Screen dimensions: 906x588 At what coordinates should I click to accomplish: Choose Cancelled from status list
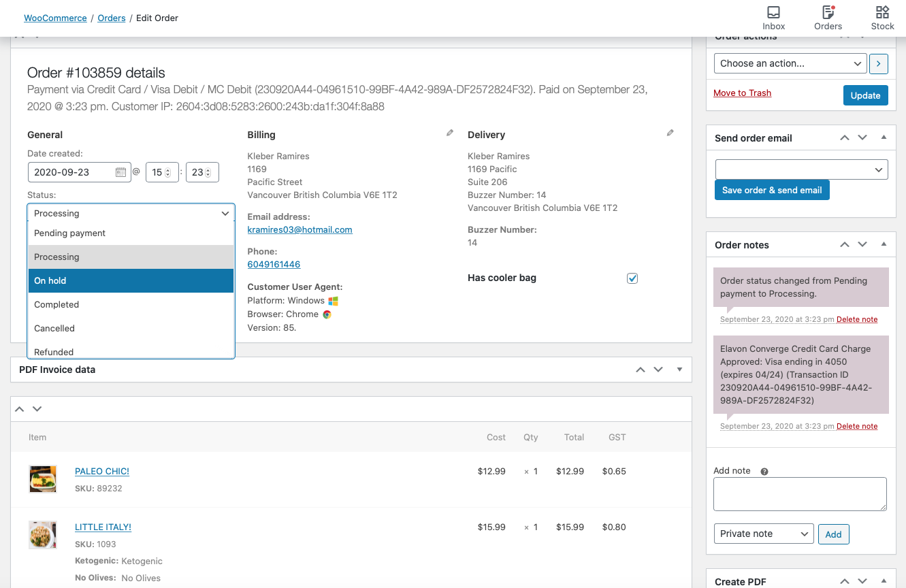(x=131, y=328)
